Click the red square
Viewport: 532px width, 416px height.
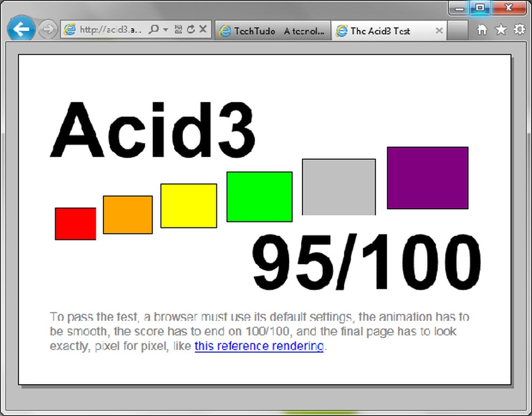(75, 224)
